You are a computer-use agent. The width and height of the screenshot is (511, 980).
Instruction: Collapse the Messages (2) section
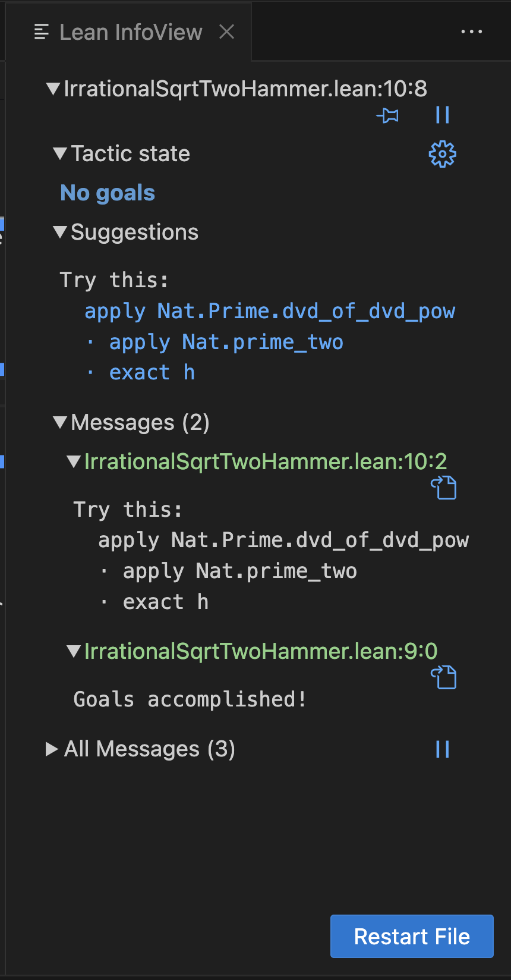click(60, 423)
